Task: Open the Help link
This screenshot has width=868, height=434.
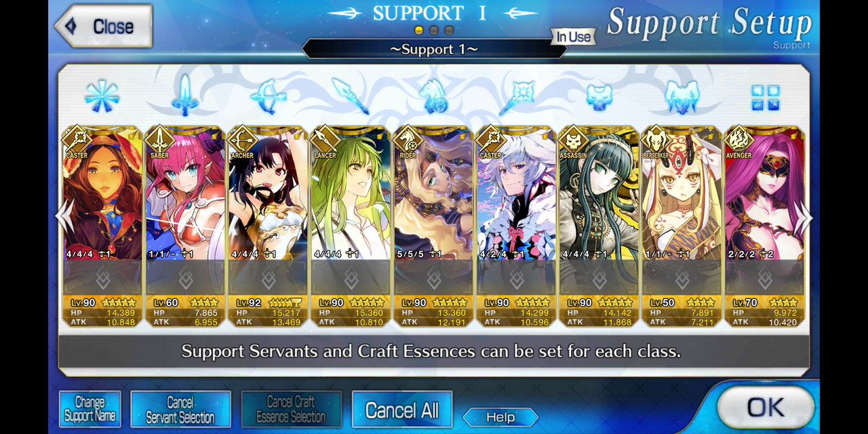Action: coord(500,417)
